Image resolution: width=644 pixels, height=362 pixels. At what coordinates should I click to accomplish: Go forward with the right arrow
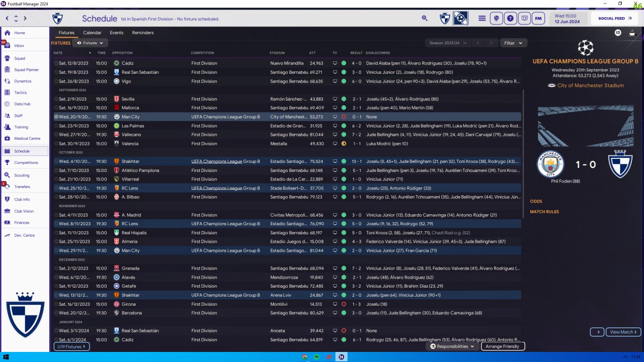tap(25, 18)
